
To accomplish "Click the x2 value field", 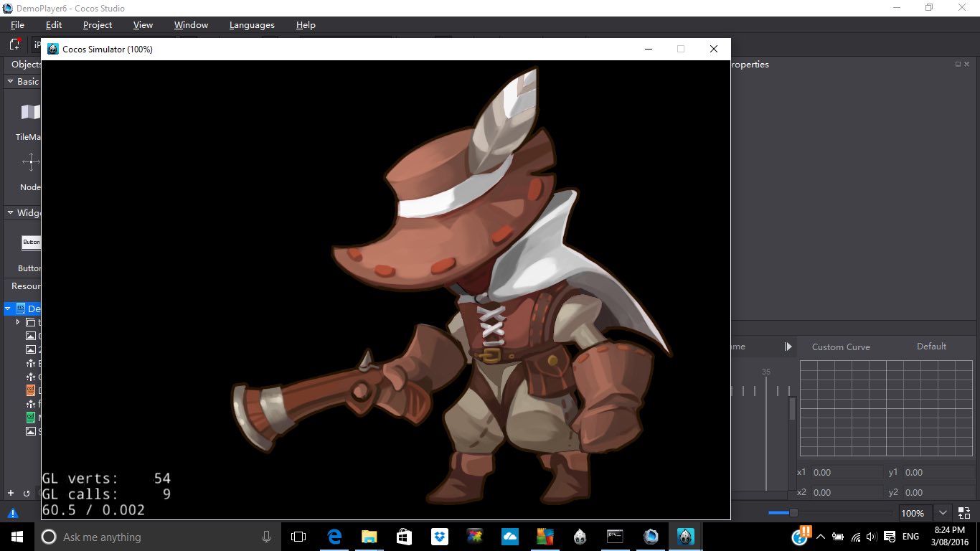I will click(x=847, y=492).
